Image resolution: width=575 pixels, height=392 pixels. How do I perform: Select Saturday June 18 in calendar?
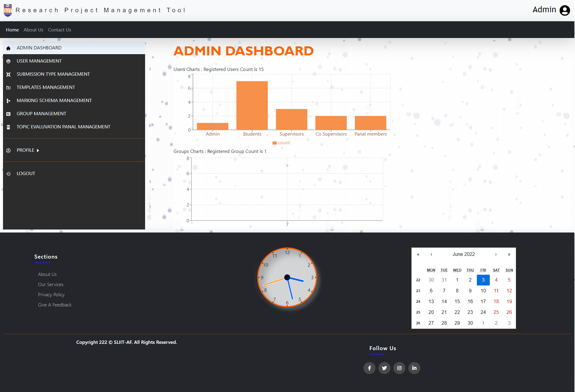[496, 302]
